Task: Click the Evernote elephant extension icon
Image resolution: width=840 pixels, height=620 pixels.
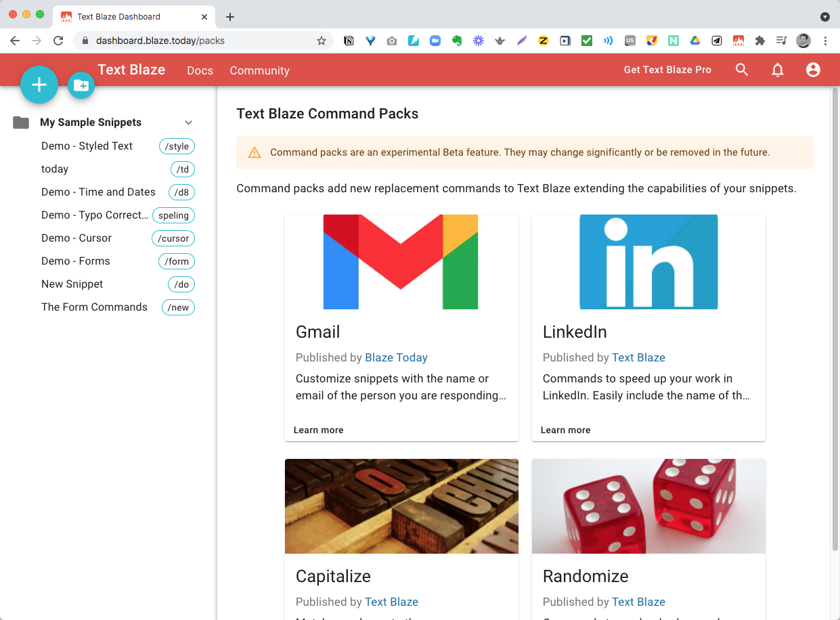Action: (x=457, y=41)
